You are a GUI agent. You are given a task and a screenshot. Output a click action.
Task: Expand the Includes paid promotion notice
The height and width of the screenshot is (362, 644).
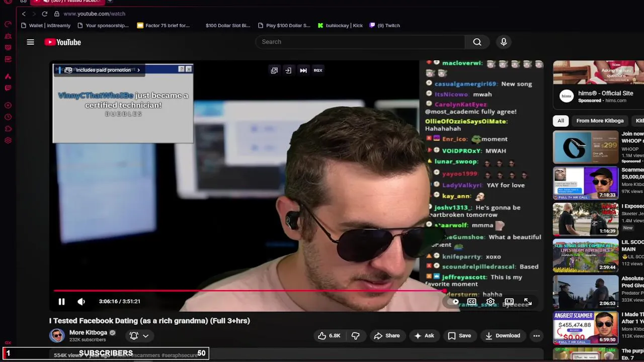pyautogui.click(x=103, y=70)
